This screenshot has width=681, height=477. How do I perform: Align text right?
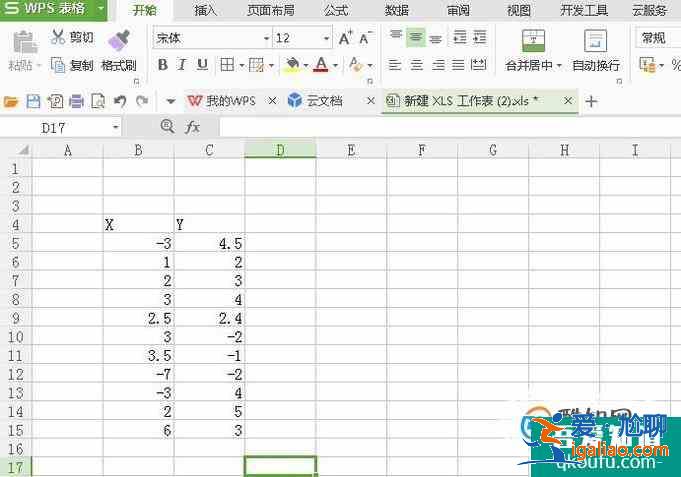438,65
